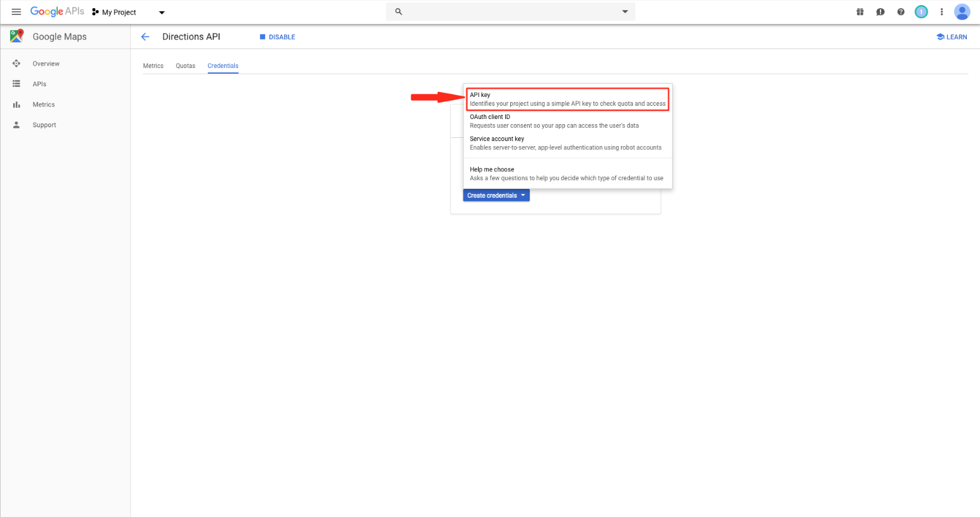Open the LEARN link
Image resolution: width=980 pixels, height=517 pixels.
(x=952, y=37)
